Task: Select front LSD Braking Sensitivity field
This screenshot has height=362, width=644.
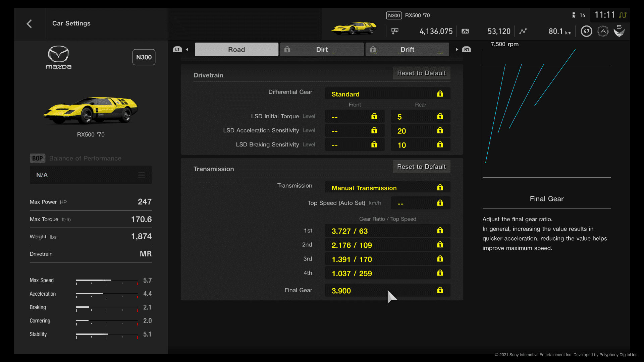Action: [x=355, y=145]
